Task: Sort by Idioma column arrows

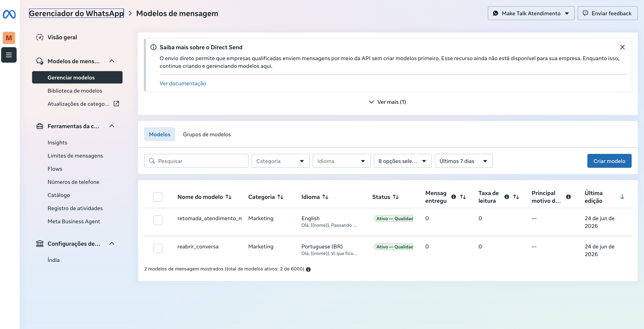Action: point(325,197)
